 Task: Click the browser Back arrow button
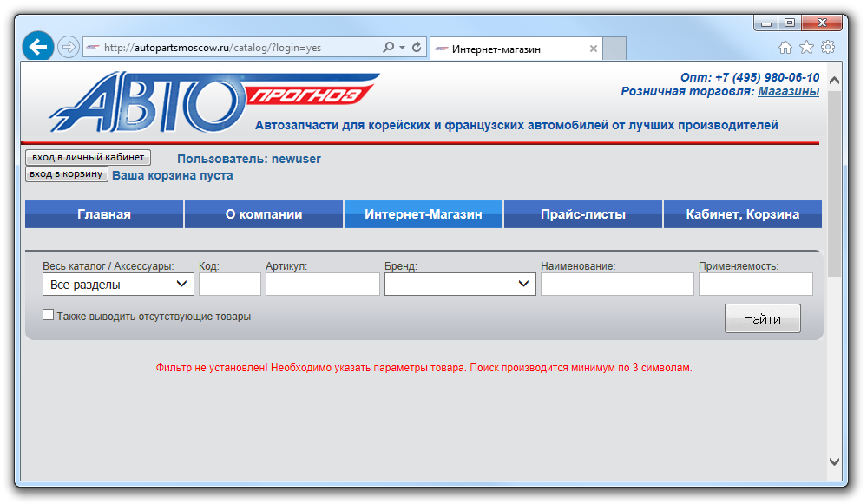37,47
